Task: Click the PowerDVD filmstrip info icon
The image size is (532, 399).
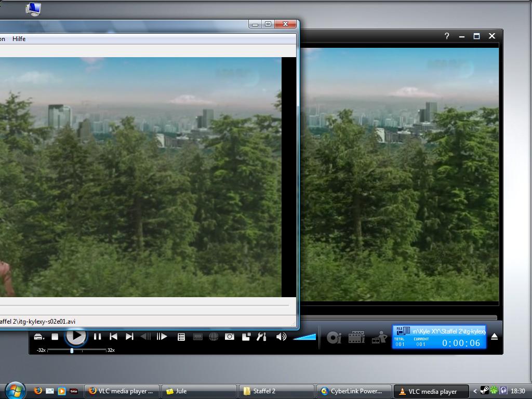Action: (356, 337)
